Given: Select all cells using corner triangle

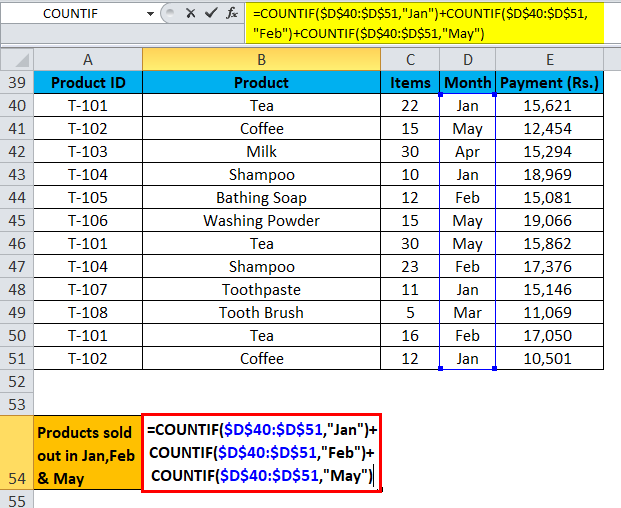Looking at the screenshot, I should pos(17,60).
